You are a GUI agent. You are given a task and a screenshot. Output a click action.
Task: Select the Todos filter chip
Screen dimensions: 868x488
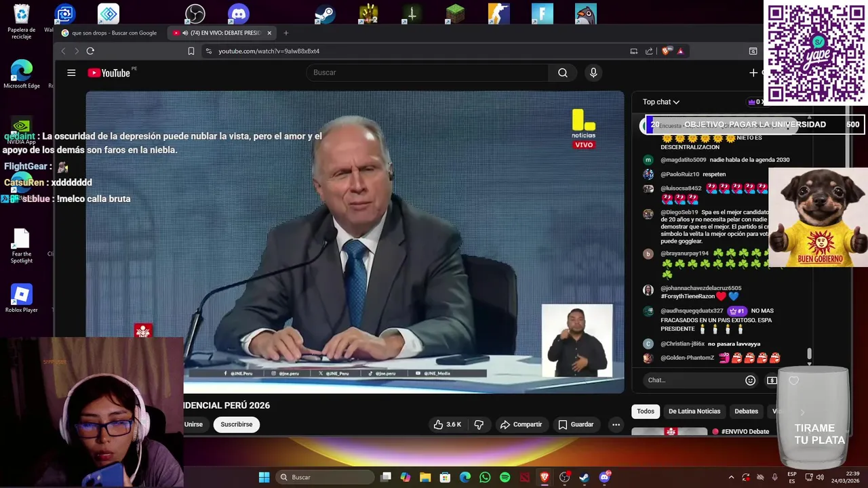coord(646,411)
